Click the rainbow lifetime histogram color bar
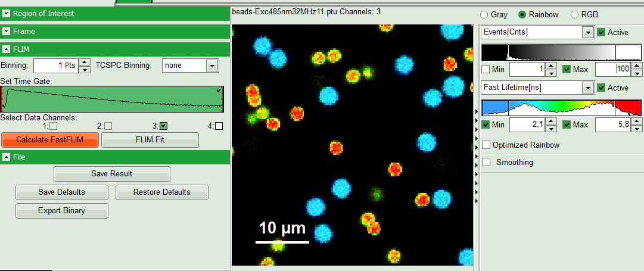Image resolution: width=644 pixels, height=271 pixels. [561, 108]
